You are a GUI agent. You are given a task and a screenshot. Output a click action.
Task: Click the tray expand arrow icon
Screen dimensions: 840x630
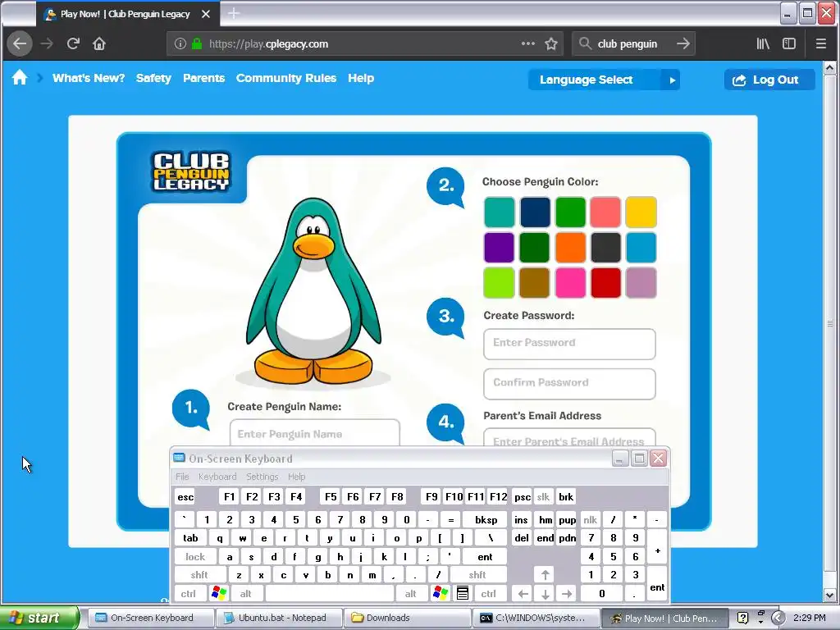[x=778, y=618]
